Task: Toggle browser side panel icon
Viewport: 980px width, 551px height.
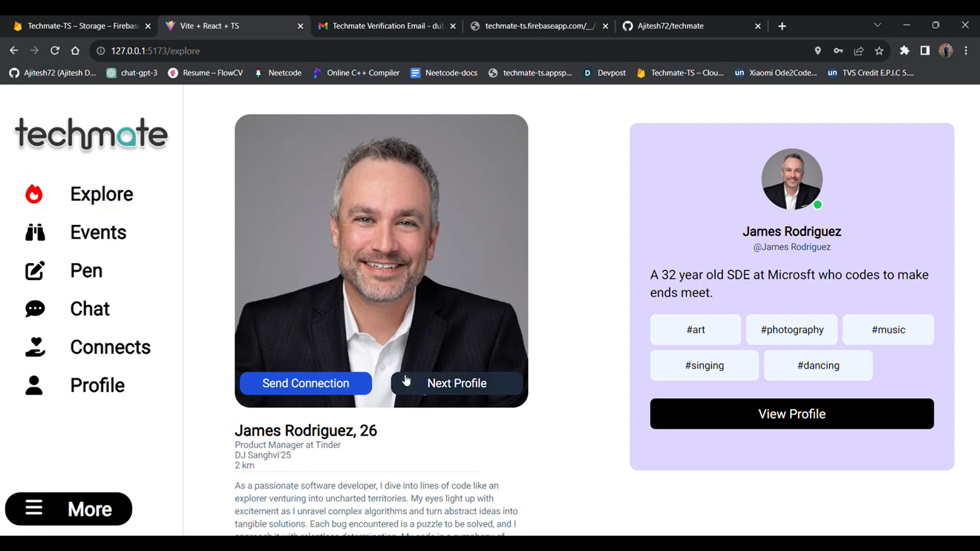Action: 925,51
